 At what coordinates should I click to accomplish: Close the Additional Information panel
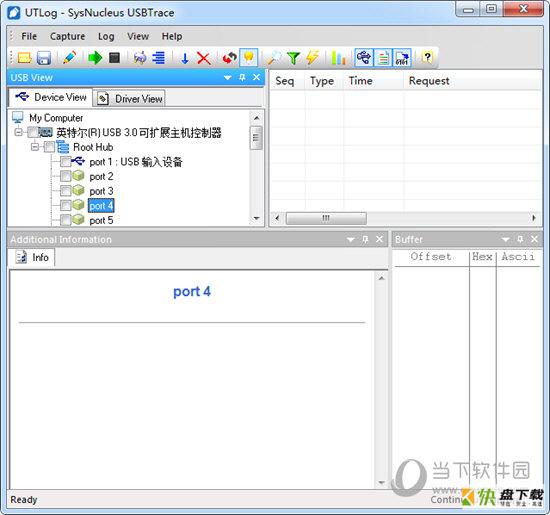(380, 239)
